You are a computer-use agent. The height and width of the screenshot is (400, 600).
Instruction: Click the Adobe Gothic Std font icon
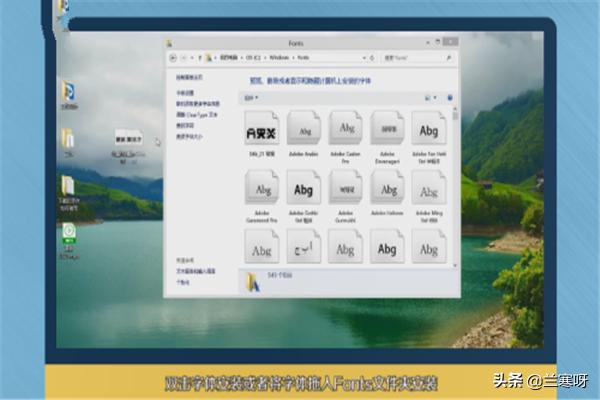click(x=303, y=188)
